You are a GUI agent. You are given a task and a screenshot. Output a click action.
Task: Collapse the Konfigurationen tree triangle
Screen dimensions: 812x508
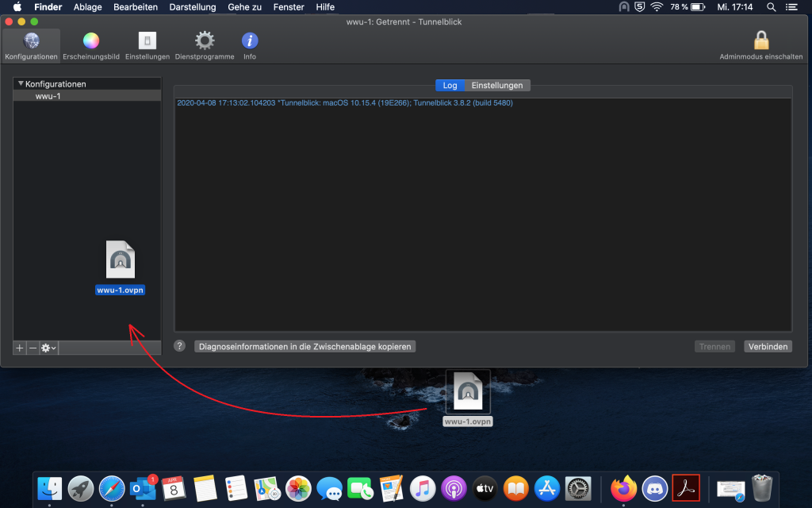[x=21, y=83]
